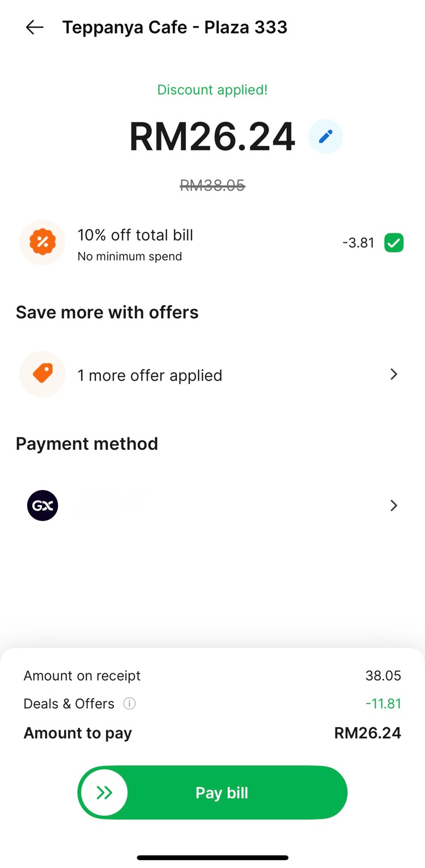Viewport: 425px width, 868px height.
Task: Tap the crossed-out RM38.05 original price
Action: tap(212, 185)
